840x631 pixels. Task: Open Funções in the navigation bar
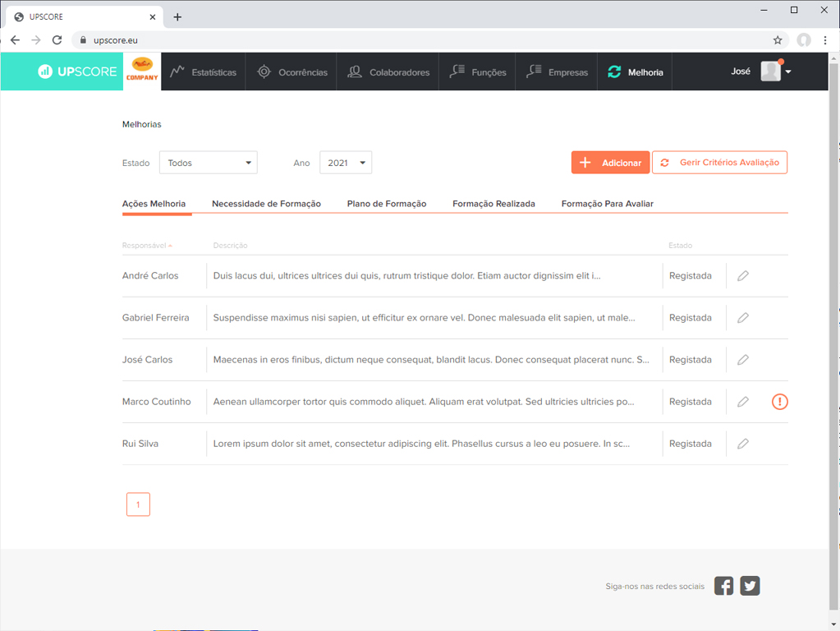(477, 71)
